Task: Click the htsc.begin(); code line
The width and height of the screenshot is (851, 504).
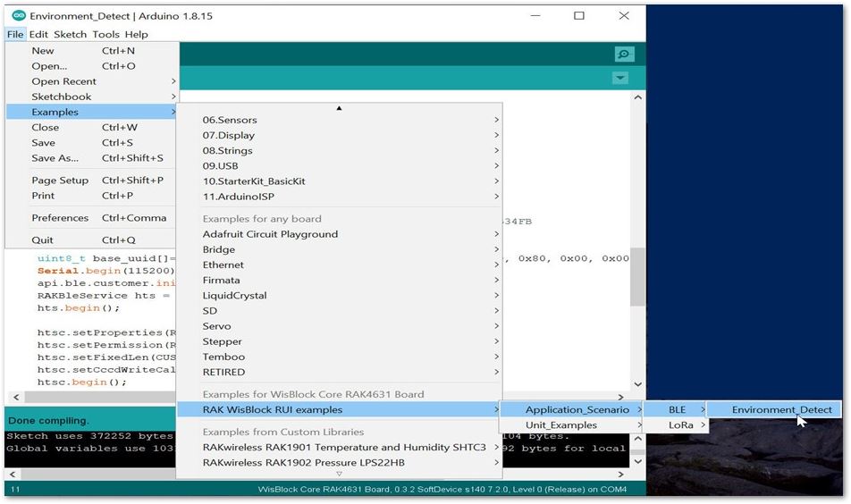Action: click(81, 382)
